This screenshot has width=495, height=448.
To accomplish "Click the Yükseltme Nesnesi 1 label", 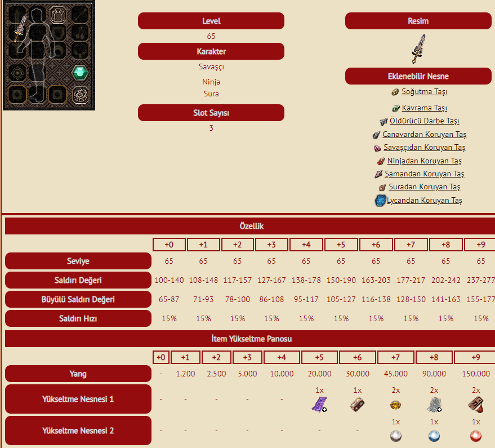I will [78, 399].
